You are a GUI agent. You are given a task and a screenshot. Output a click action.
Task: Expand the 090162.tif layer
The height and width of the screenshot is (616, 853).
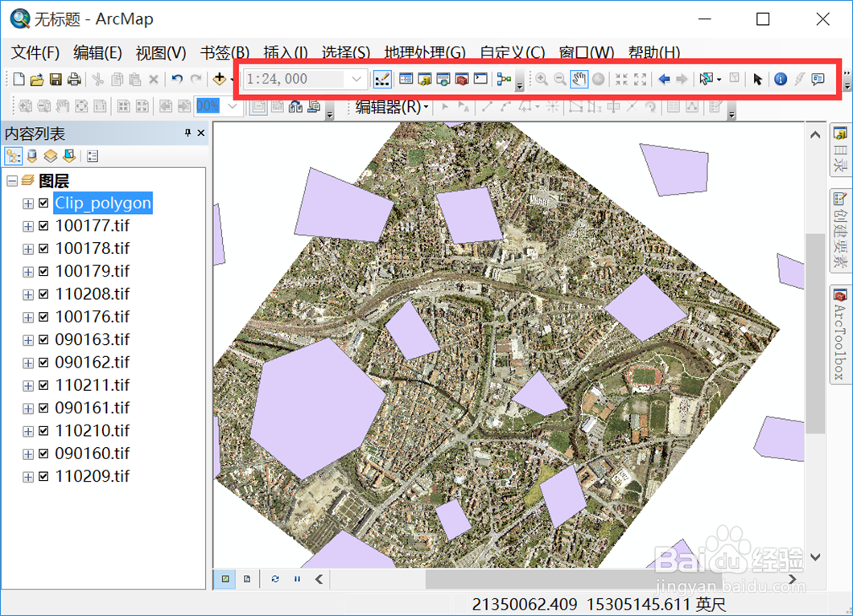[x=27, y=363]
